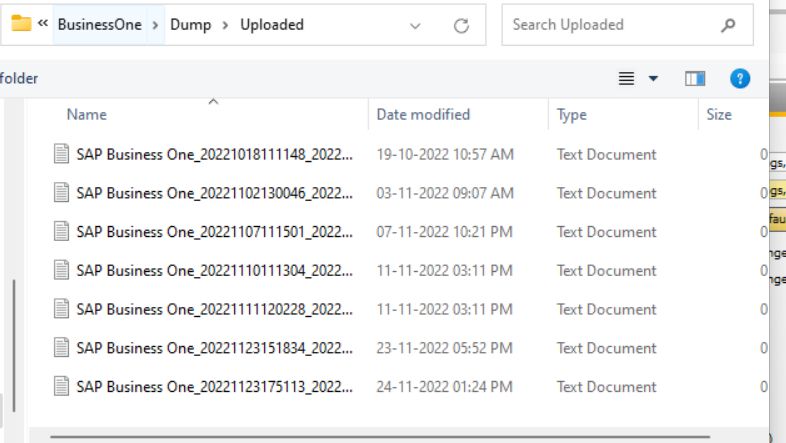Toggle the preview pane icon
Screen dimensions: 786x443
click(x=695, y=78)
